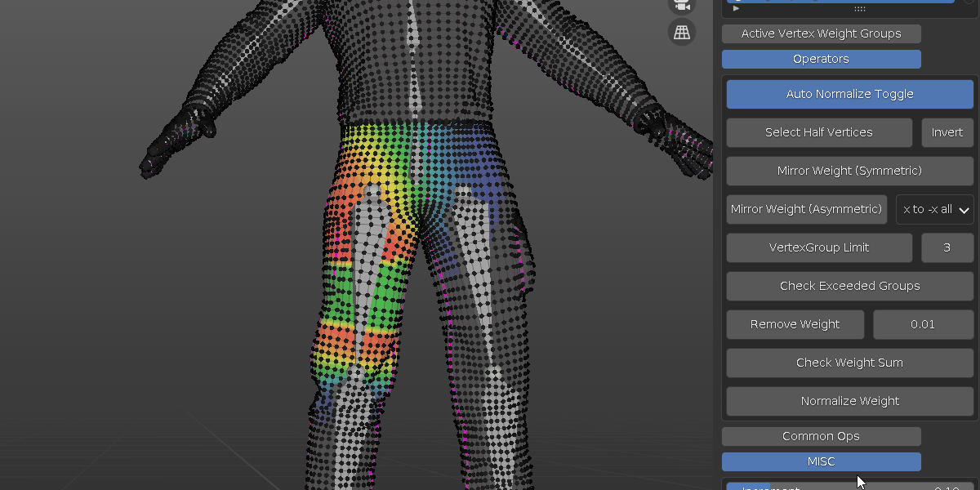This screenshot has width=980, height=490.
Task: Click the Remove Weight threshold field 0.01
Action: [924, 324]
